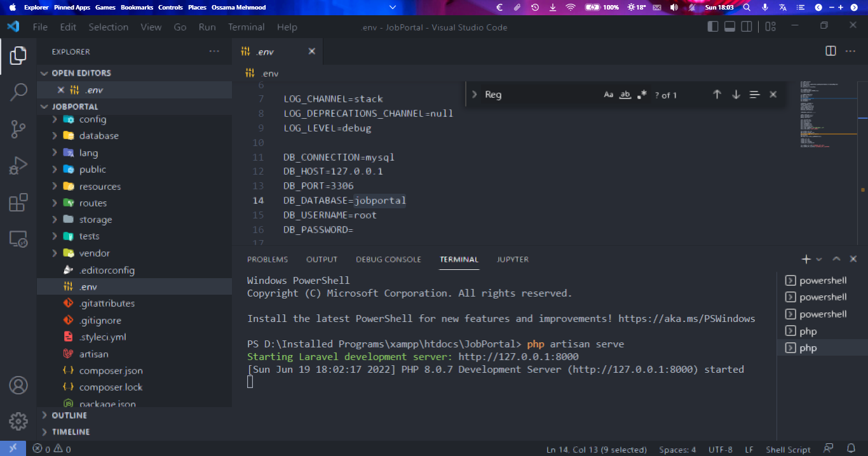Screen dimensions: 868x456
Task: Open the terminal launch profile dropdown
Action: tap(819, 259)
